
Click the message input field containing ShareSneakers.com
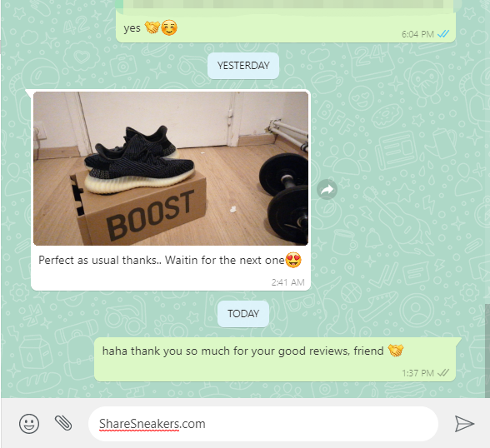tap(263, 424)
